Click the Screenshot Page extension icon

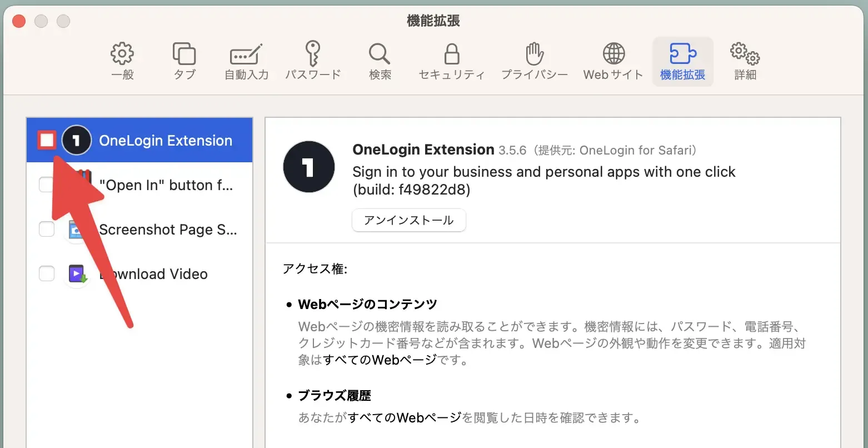[77, 229]
